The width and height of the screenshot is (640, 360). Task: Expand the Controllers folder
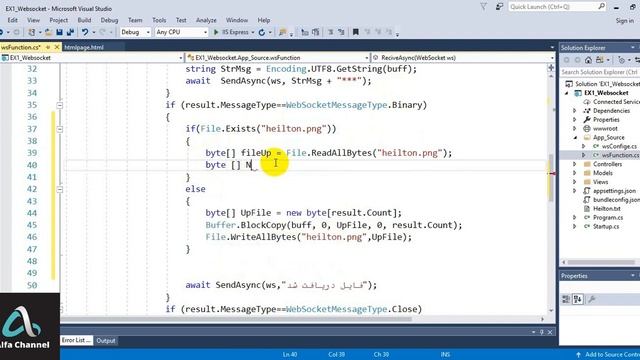tap(575, 164)
